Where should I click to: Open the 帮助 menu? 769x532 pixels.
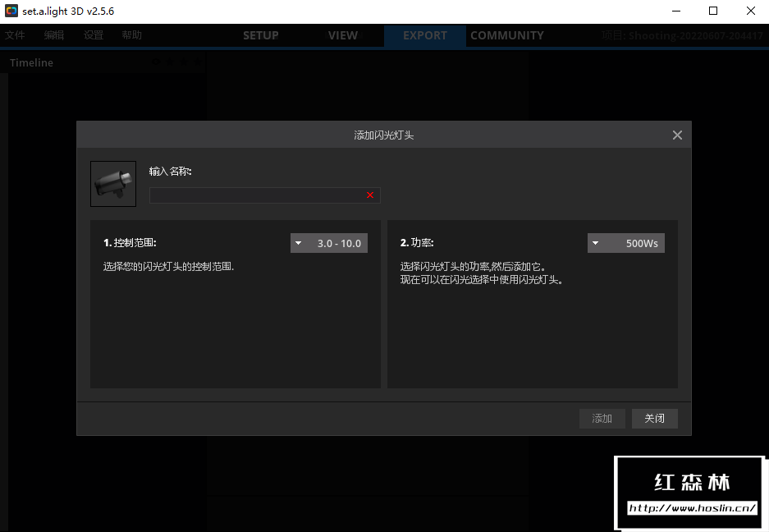click(132, 35)
